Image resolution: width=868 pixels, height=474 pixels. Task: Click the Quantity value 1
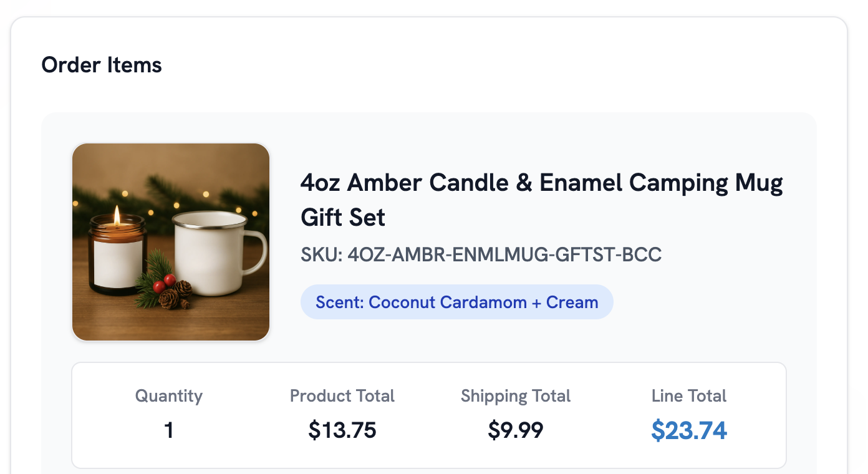click(x=168, y=430)
